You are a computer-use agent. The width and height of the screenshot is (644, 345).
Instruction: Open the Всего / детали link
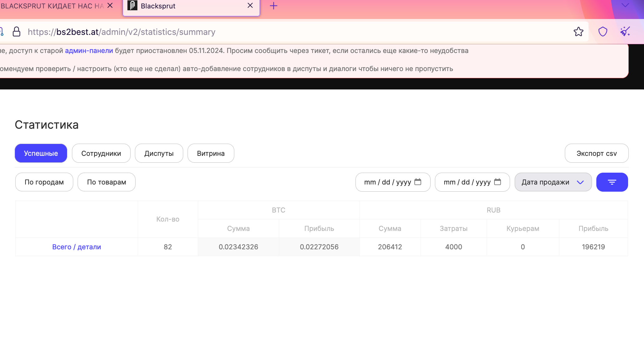[76, 247]
